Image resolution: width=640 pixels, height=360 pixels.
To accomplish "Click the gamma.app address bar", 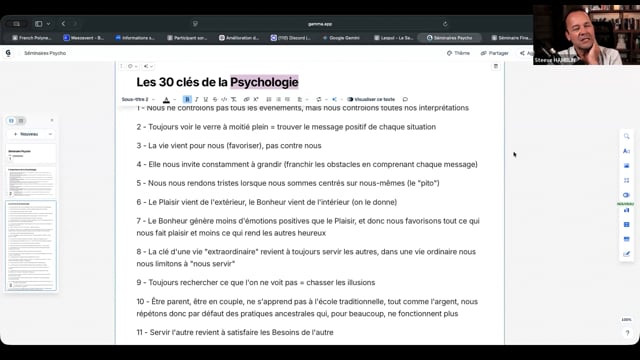I will [x=320, y=24].
